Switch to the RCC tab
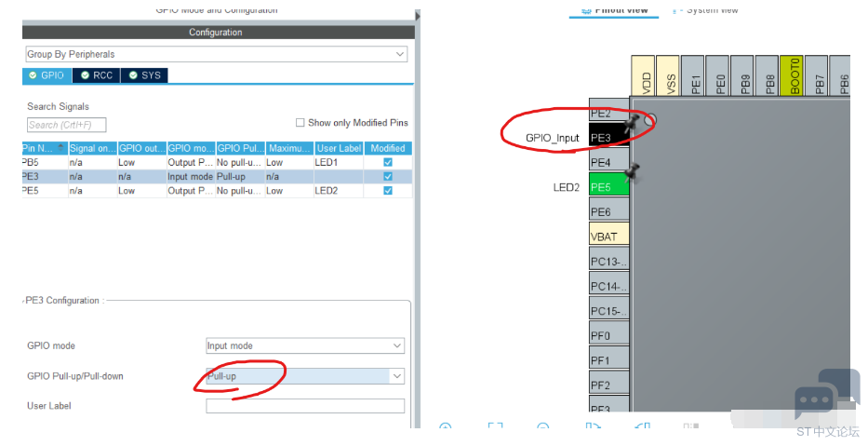This screenshot has height=446, width=868. tap(96, 75)
